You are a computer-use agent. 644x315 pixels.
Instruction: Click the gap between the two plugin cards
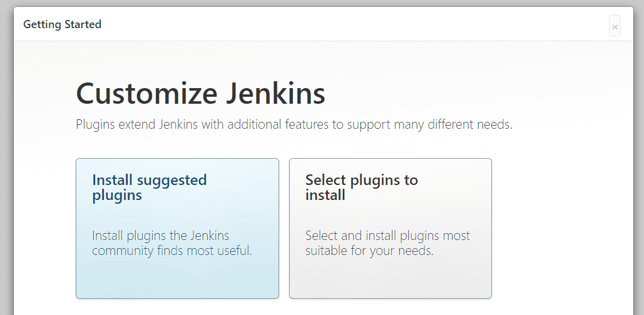click(x=284, y=228)
